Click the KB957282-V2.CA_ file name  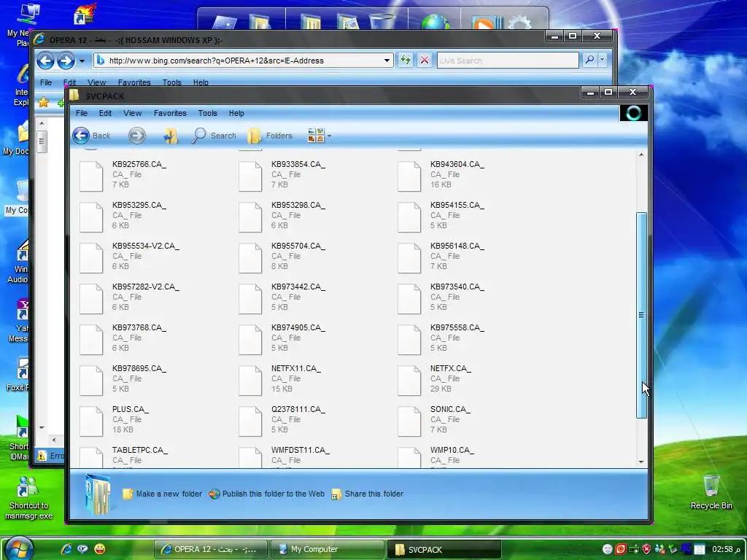(x=146, y=287)
